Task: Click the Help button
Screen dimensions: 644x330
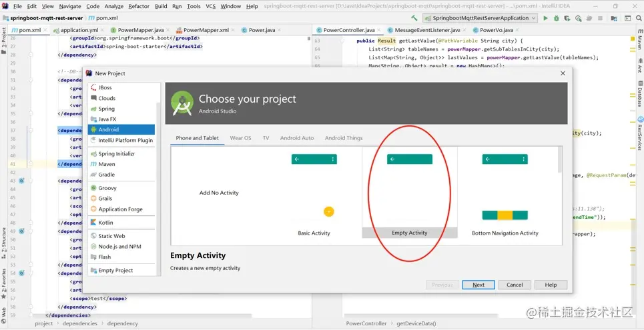Action: coord(551,285)
